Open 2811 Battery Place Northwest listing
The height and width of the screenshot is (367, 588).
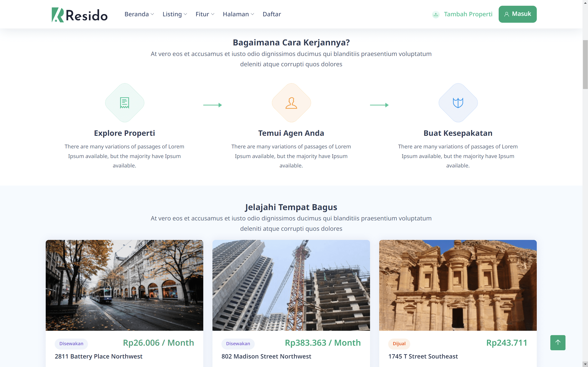[x=98, y=356]
